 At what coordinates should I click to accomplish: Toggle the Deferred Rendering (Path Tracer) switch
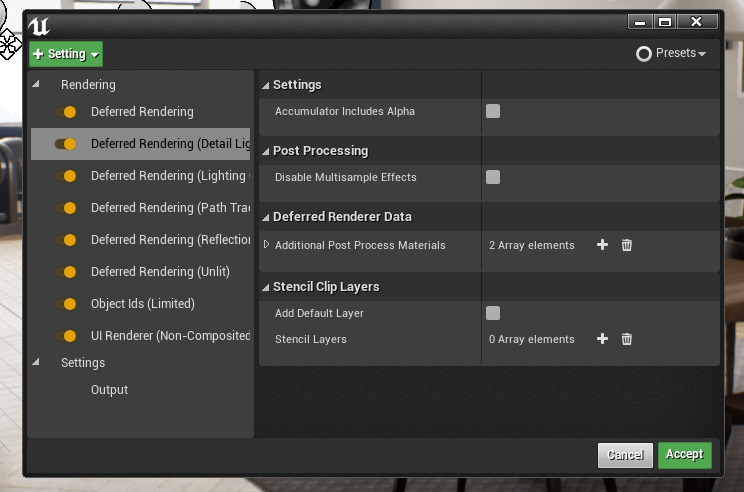point(66,208)
